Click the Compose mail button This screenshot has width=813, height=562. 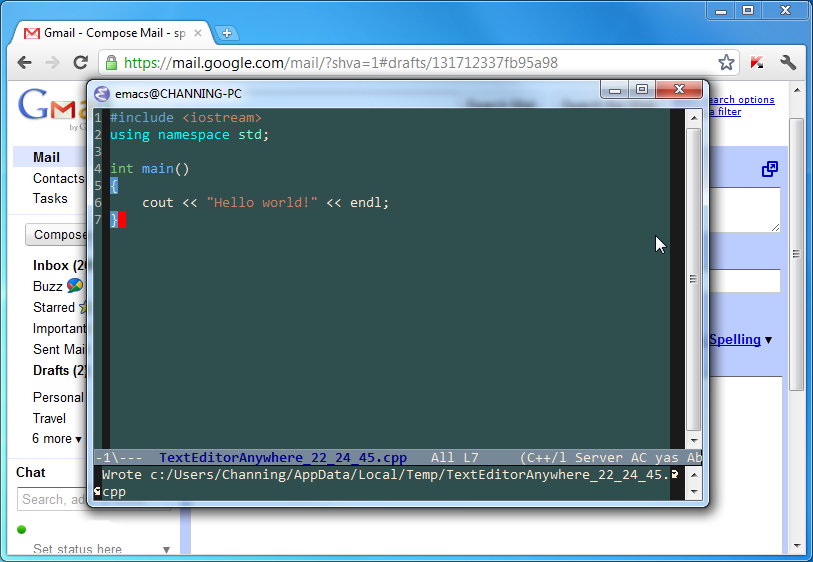(57, 235)
